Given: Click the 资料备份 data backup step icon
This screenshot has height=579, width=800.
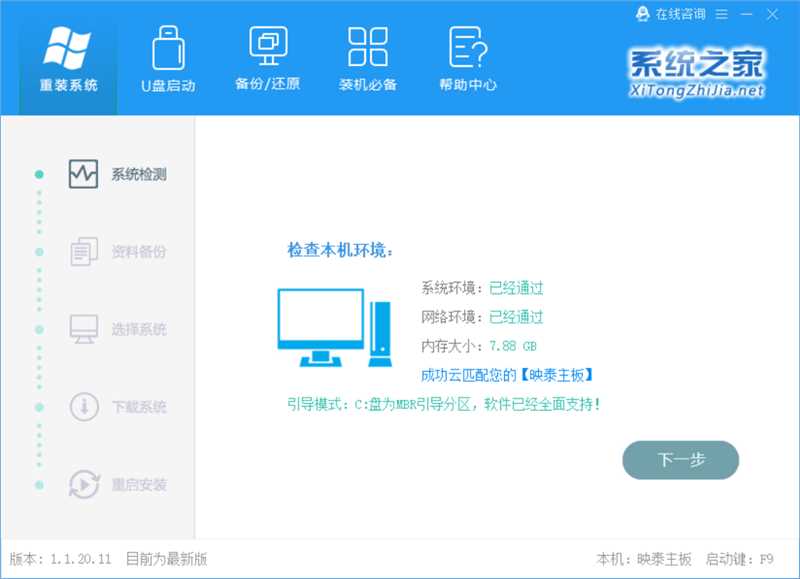Looking at the screenshot, I should click(83, 252).
